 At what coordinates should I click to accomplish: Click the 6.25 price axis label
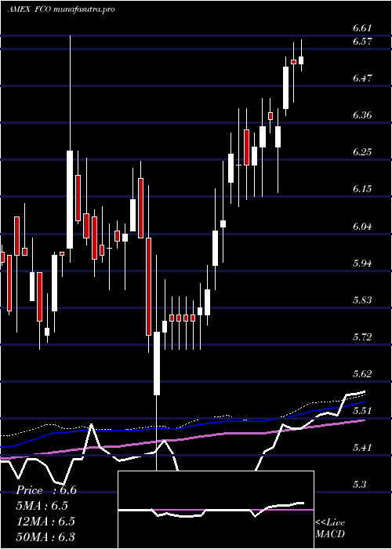click(x=362, y=152)
